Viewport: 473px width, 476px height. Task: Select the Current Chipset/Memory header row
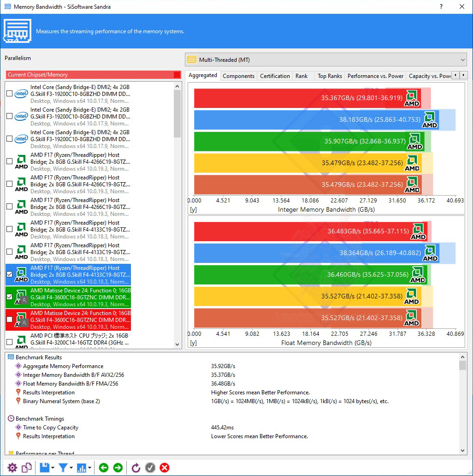click(94, 75)
